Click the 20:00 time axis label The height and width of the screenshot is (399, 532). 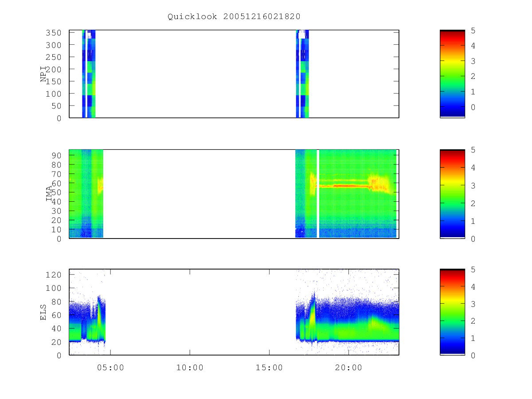348,368
